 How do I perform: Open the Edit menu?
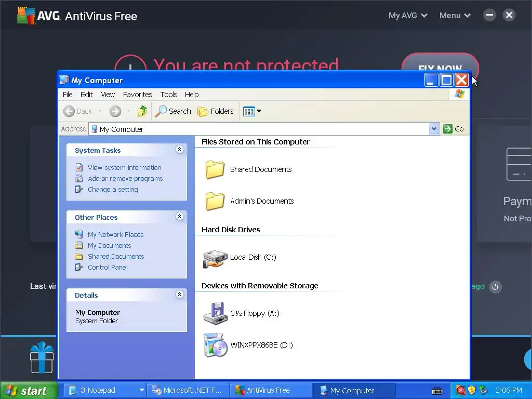click(x=87, y=95)
